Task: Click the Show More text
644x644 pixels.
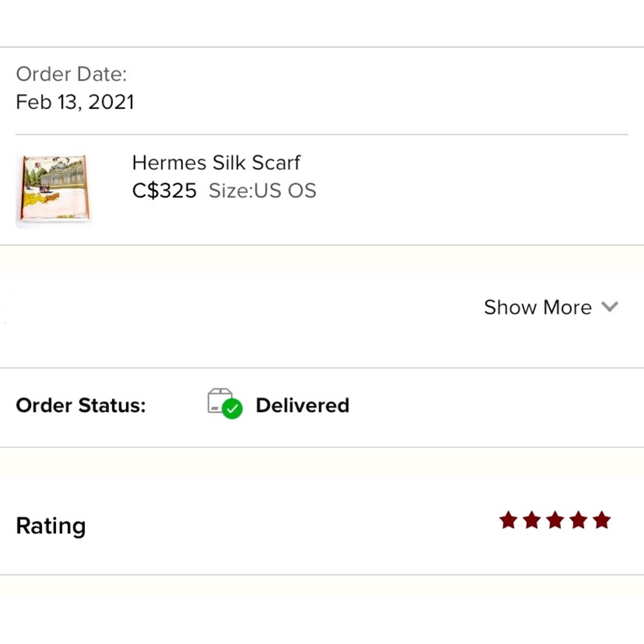Action: (537, 307)
